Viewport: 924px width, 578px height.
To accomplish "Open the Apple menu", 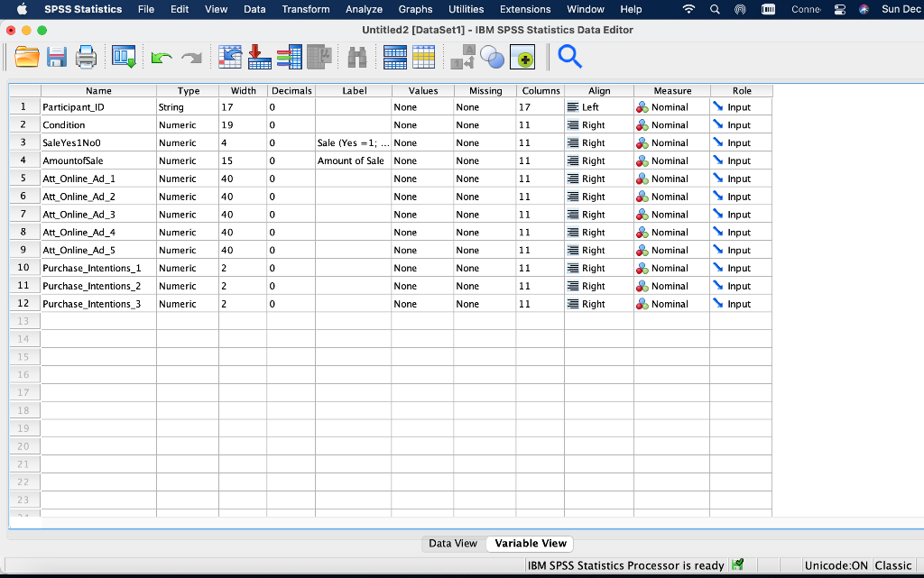I will pos(22,9).
